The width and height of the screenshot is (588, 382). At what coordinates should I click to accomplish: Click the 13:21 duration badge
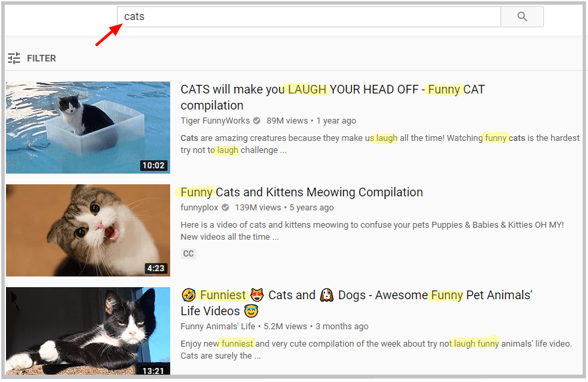pyautogui.click(x=153, y=371)
